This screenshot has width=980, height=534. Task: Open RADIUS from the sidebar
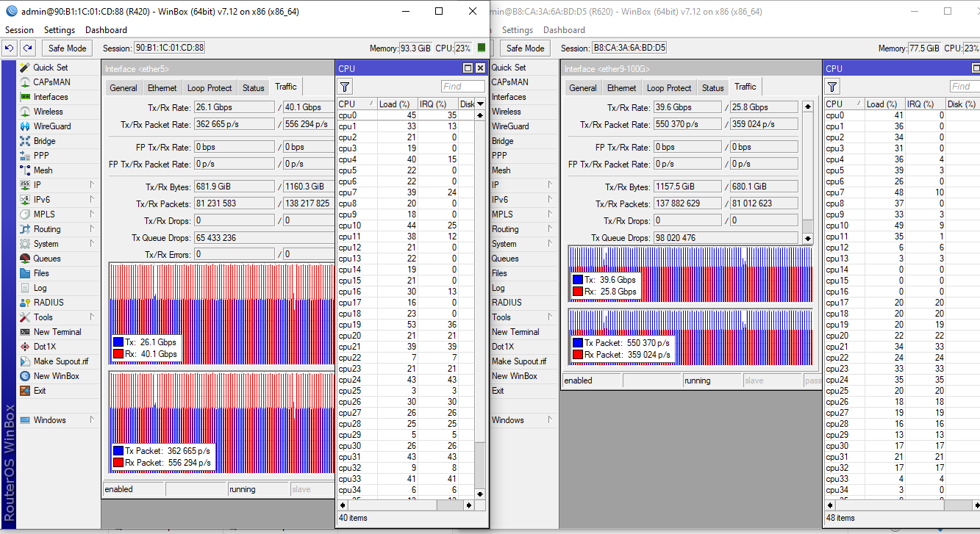click(x=47, y=302)
